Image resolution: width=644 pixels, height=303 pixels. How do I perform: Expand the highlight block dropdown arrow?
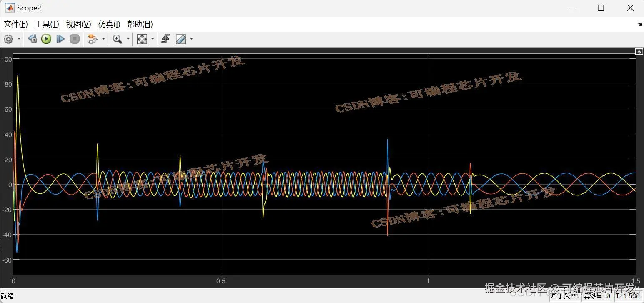tap(103, 39)
